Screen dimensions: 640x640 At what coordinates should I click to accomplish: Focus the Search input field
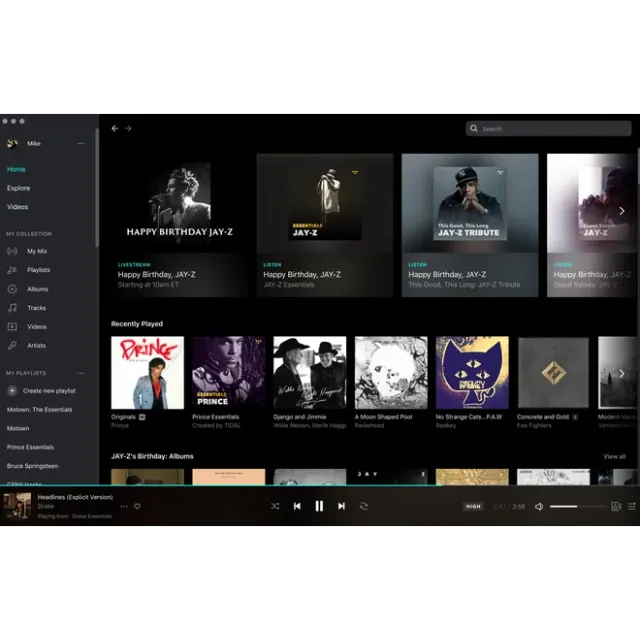click(549, 129)
